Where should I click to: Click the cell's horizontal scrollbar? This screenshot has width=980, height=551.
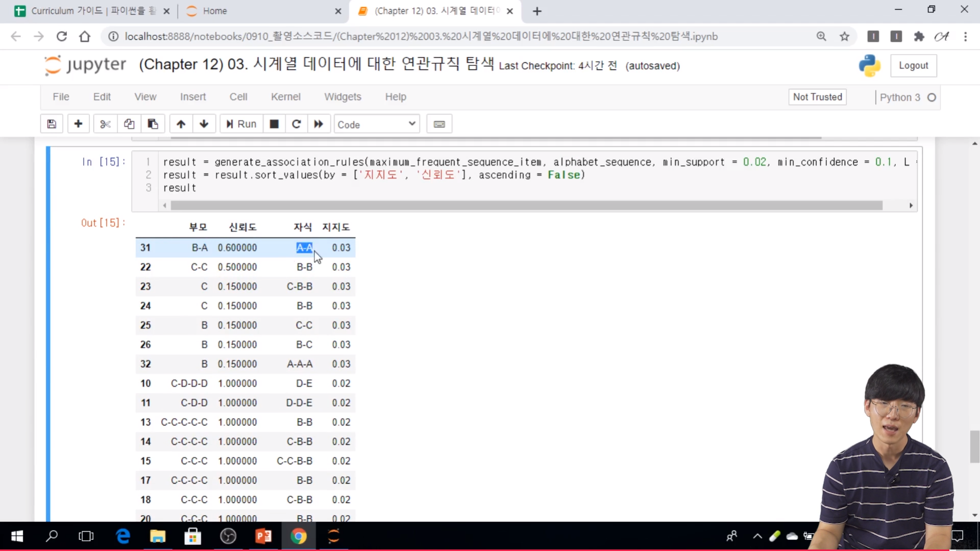coord(526,206)
